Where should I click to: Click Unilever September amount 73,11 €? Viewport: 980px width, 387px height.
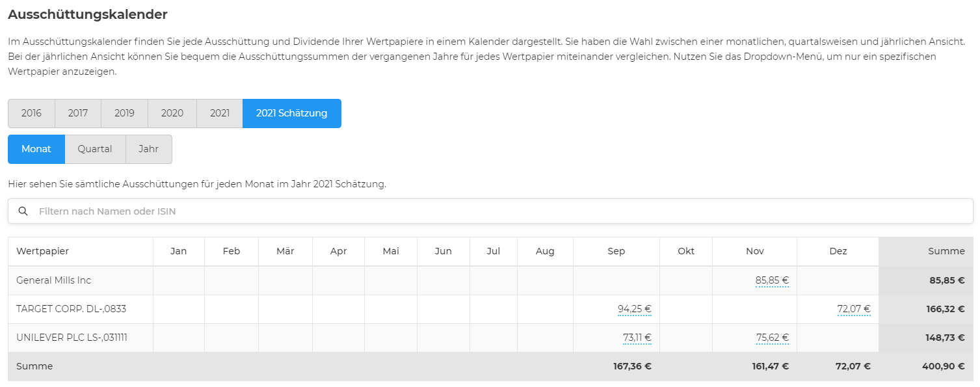(637, 338)
